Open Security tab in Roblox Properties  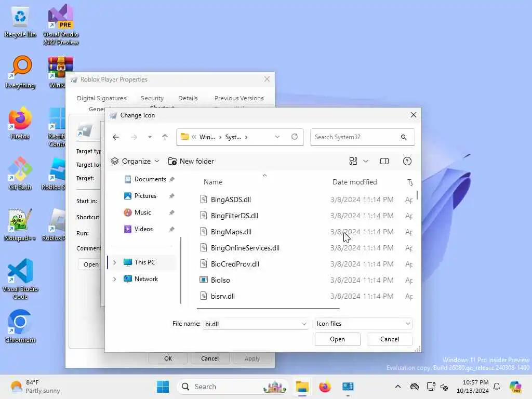[152, 98]
